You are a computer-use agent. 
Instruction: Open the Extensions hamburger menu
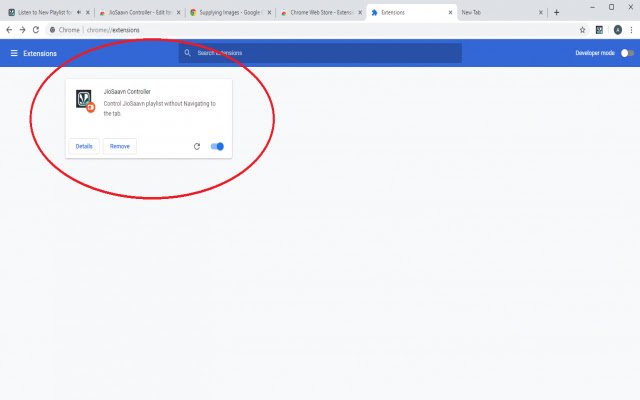(14, 53)
